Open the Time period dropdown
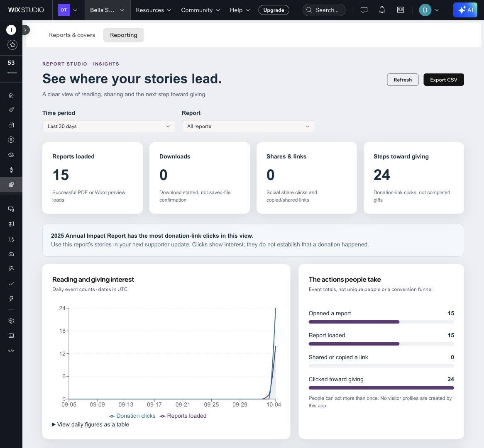 click(x=109, y=126)
